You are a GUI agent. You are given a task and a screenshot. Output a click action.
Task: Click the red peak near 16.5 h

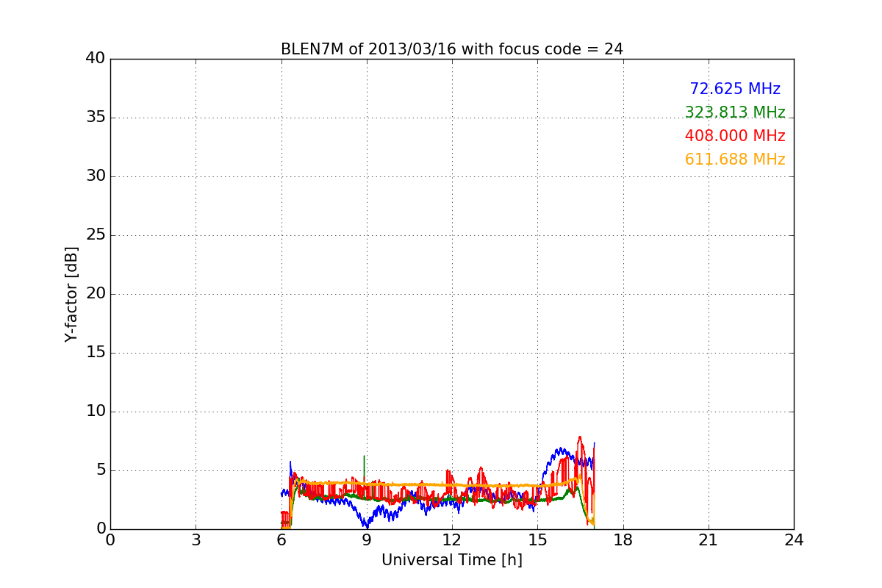tap(580, 438)
